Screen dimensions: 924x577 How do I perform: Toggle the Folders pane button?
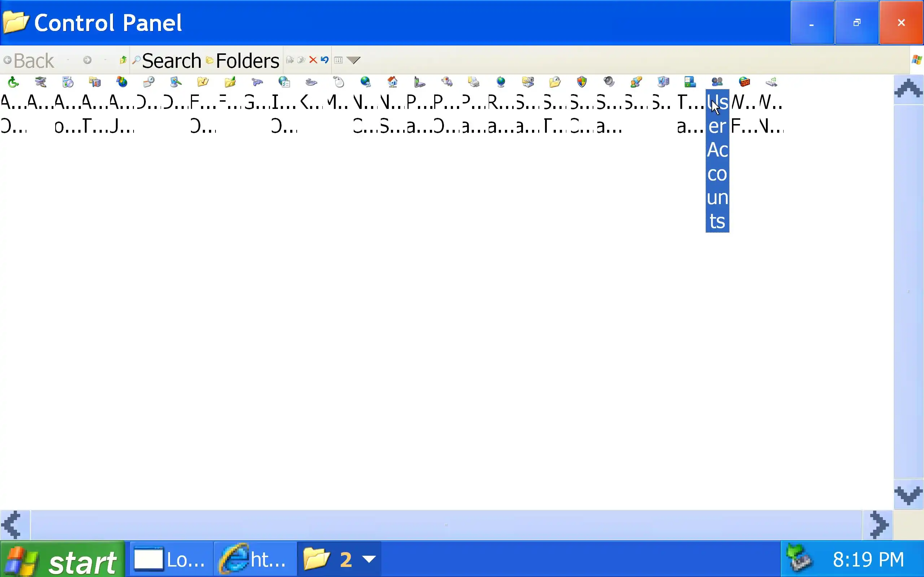click(x=243, y=61)
